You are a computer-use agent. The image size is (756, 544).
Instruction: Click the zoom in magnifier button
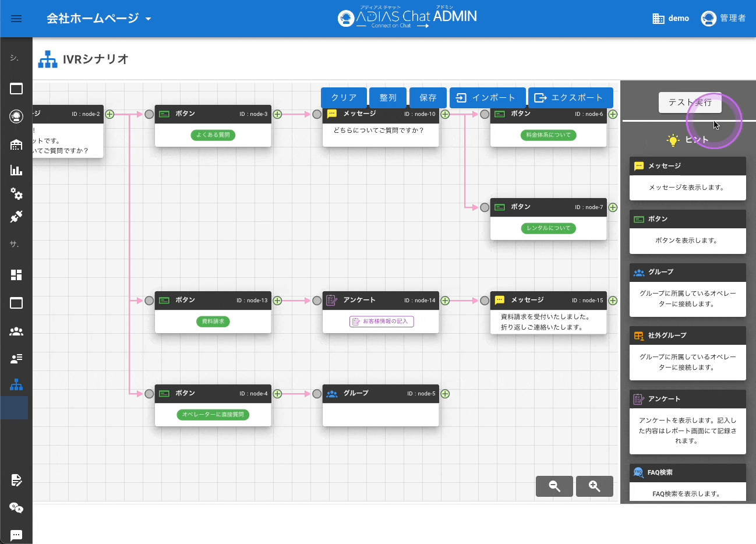point(594,486)
